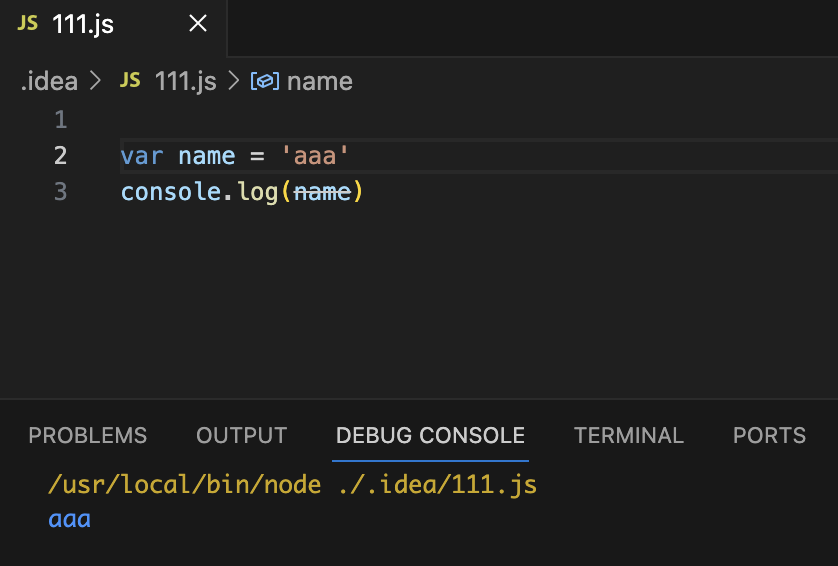Screen dimensions: 838x566
Task: Open the .idea folder breadcrumb
Action: point(49,81)
